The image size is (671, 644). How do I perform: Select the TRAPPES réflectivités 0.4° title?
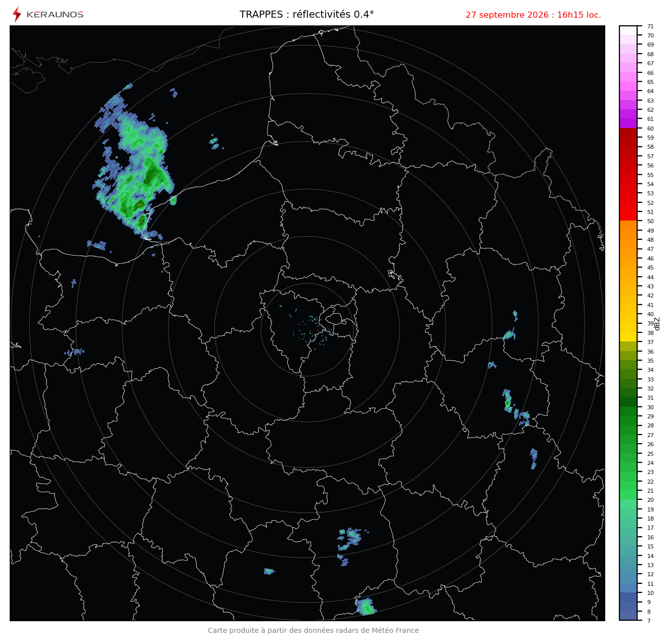click(x=307, y=15)
